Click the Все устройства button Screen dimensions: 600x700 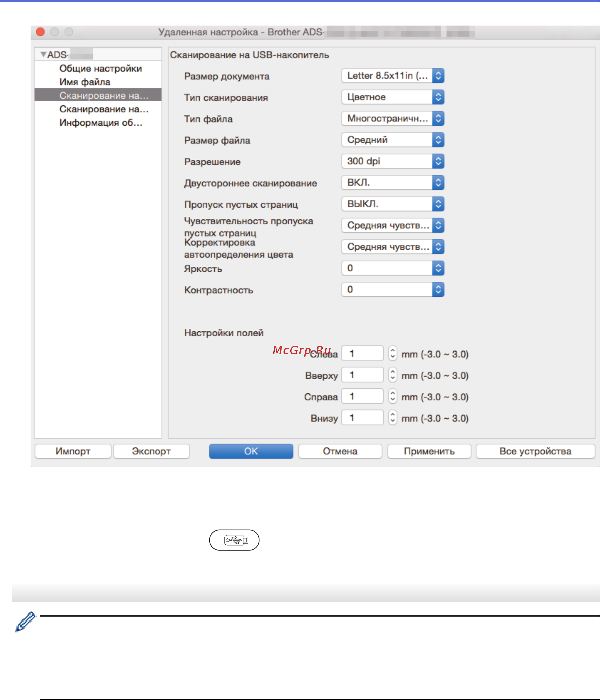pos(535,451)
